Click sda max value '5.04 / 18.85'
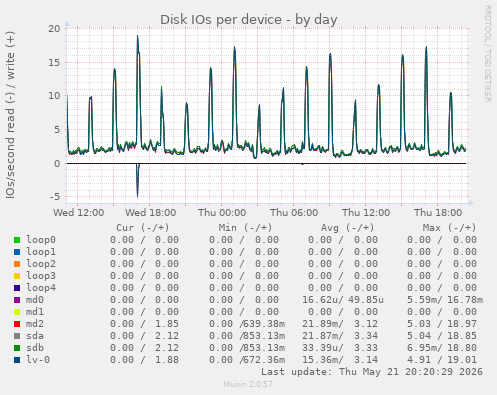This screenshot has height=395, width=497. coord(442,336)
